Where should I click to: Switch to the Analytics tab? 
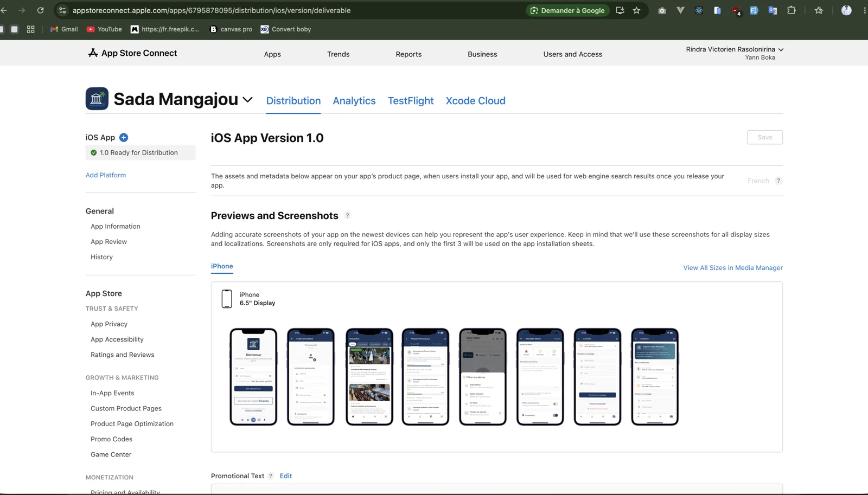click(x=354, y=101)
